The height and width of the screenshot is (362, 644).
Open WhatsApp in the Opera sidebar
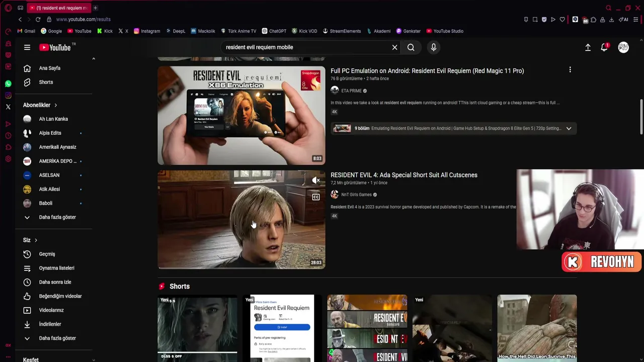[8, 84]
